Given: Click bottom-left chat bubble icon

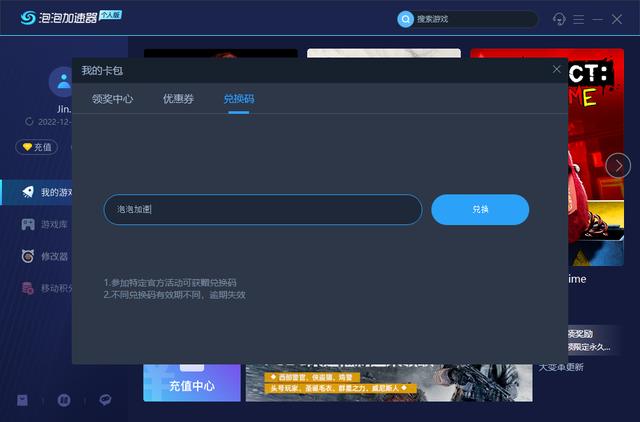Looking at the screenshot, I should tap(105, 400).
